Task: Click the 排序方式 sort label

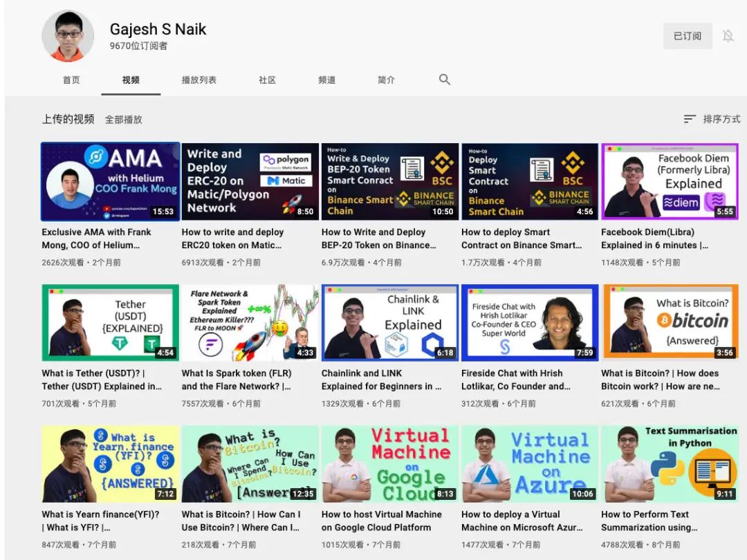Action: pyautogui.click(x=721, y=119)
